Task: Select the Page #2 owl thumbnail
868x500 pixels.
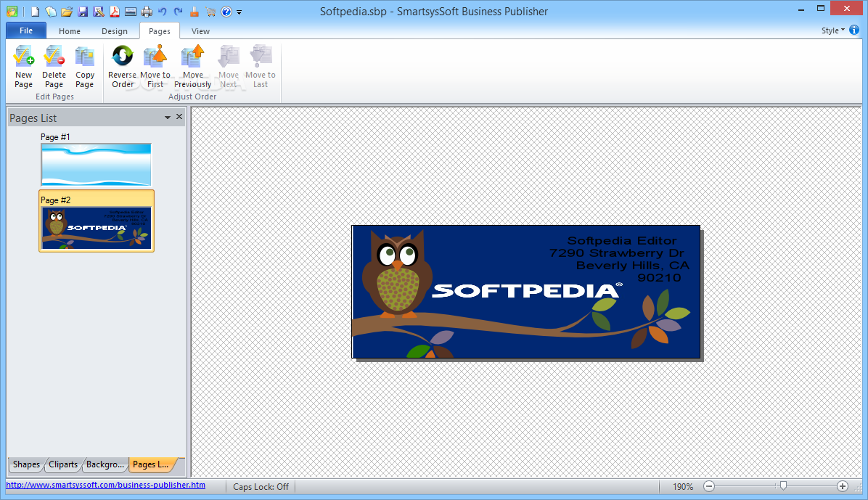Action: (x=97, y=228)
